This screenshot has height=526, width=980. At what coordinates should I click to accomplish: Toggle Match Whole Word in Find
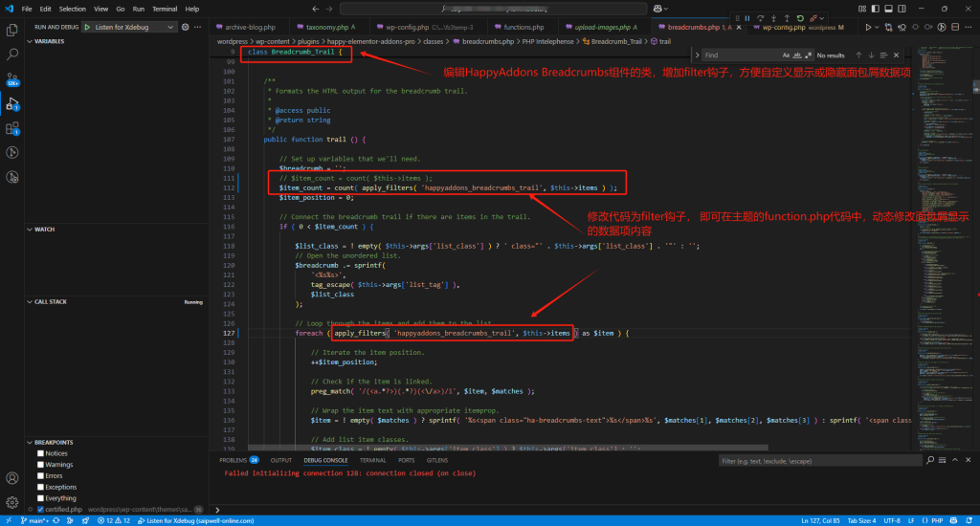[797, 55]
